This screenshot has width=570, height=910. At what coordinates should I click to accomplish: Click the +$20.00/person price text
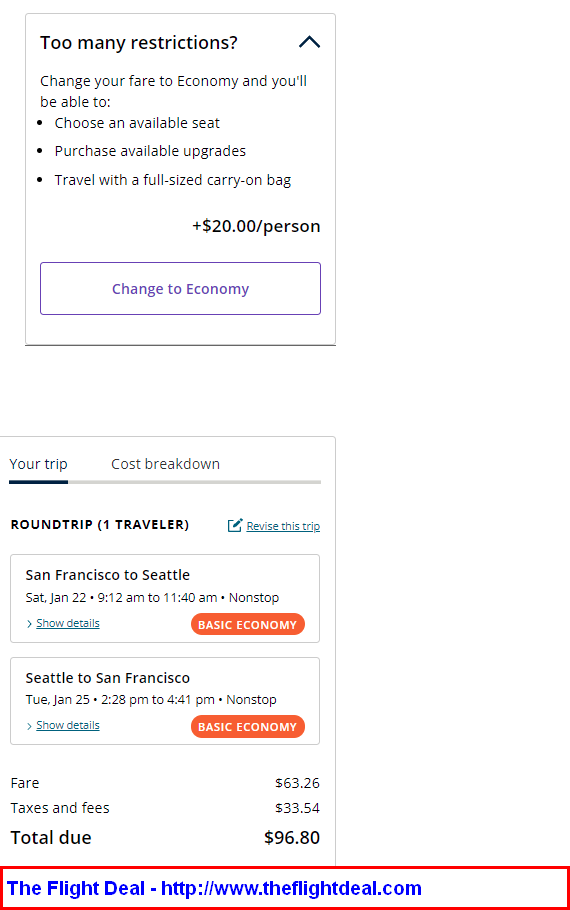[256, 226]
